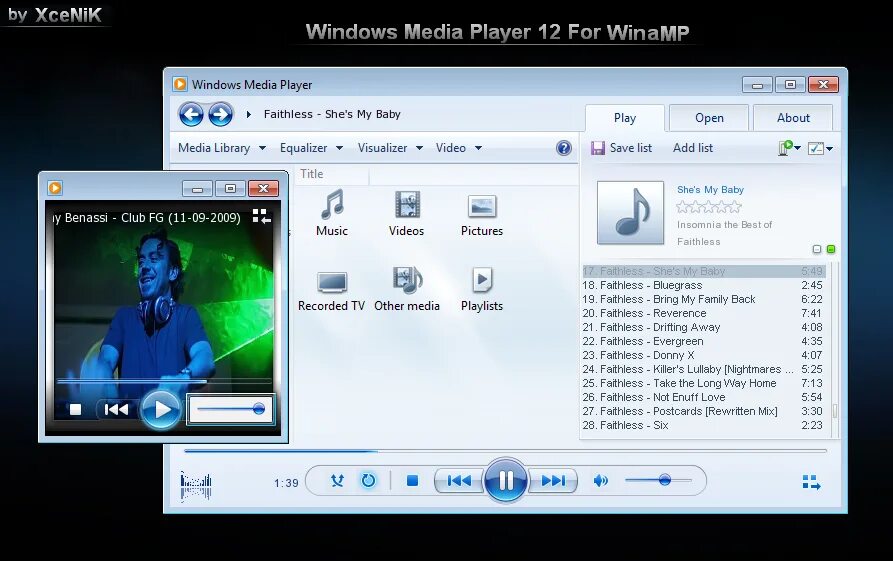
Task: Click Save list
Action: point(630,148)
